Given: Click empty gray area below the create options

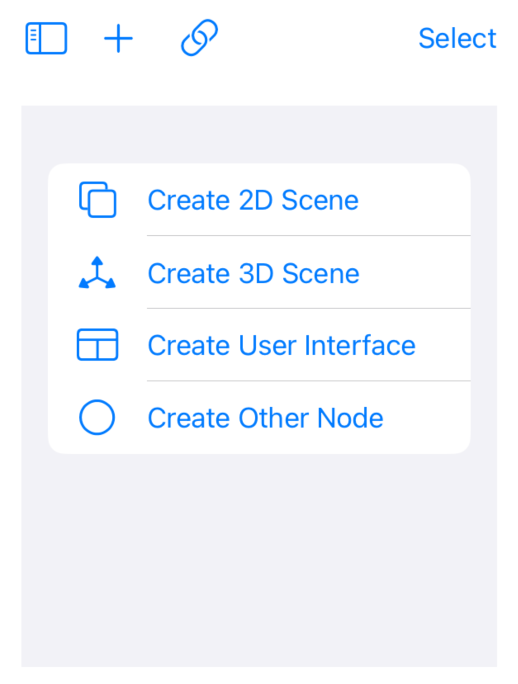Looking at the screenshot, I should 259,561.
